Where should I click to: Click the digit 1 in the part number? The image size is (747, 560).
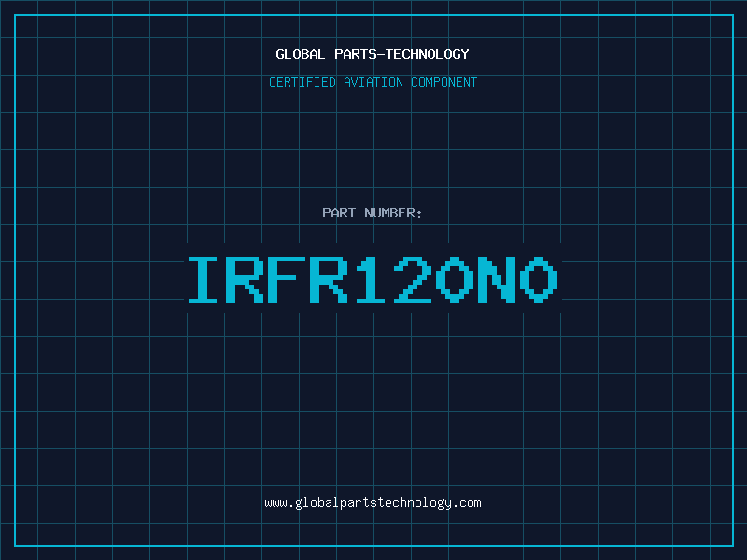click(370, 279)
